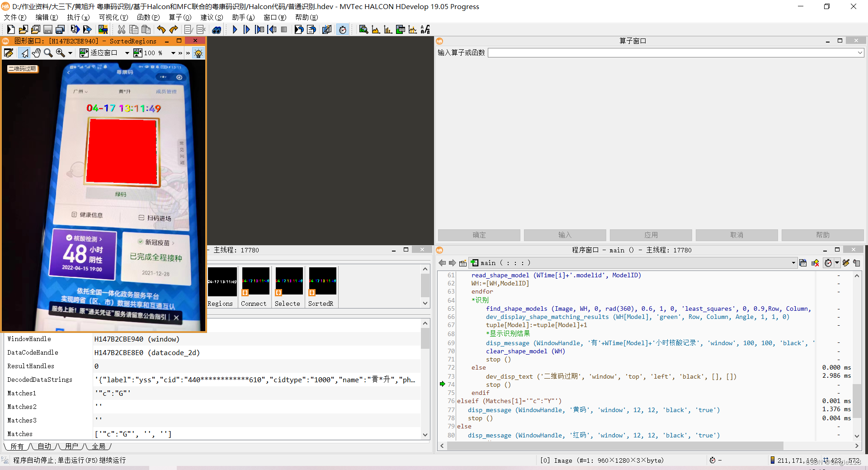Click line 65 find_shape_models code
Image resolution: width=868 pixels, height=470 pixels.
[648, 309]
